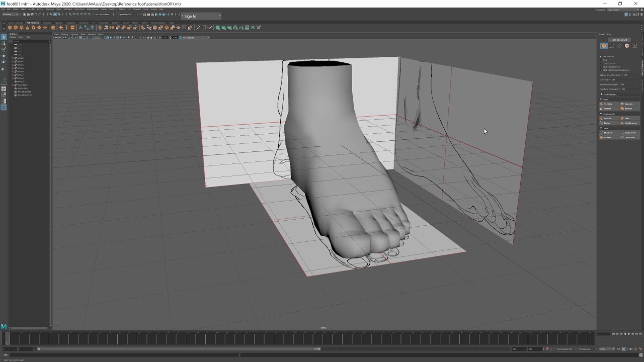
Task: Activate the Move tool in toolbox
Action: click(4, 56)
